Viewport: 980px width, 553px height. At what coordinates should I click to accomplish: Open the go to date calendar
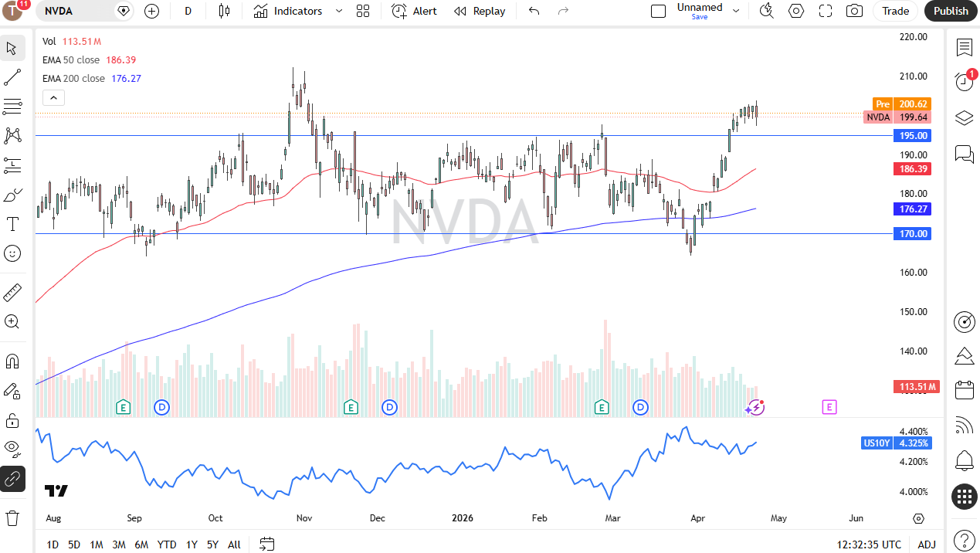[x=267, y=544]
